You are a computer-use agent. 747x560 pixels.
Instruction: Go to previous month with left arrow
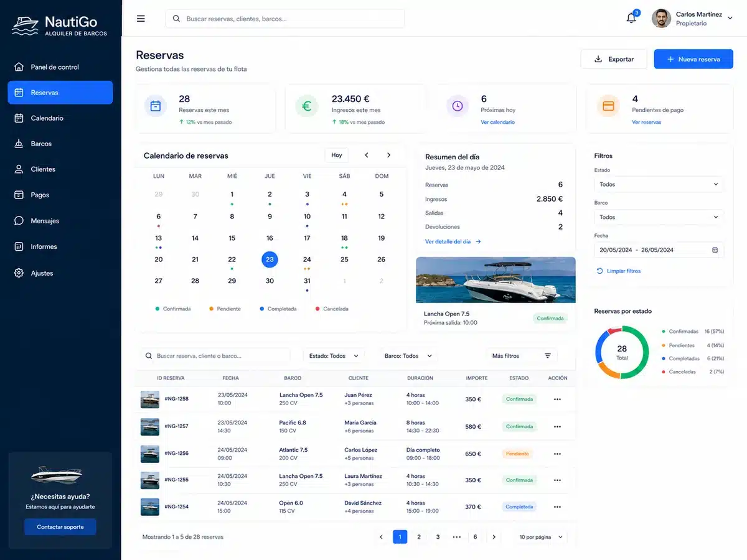click(367, 155)
